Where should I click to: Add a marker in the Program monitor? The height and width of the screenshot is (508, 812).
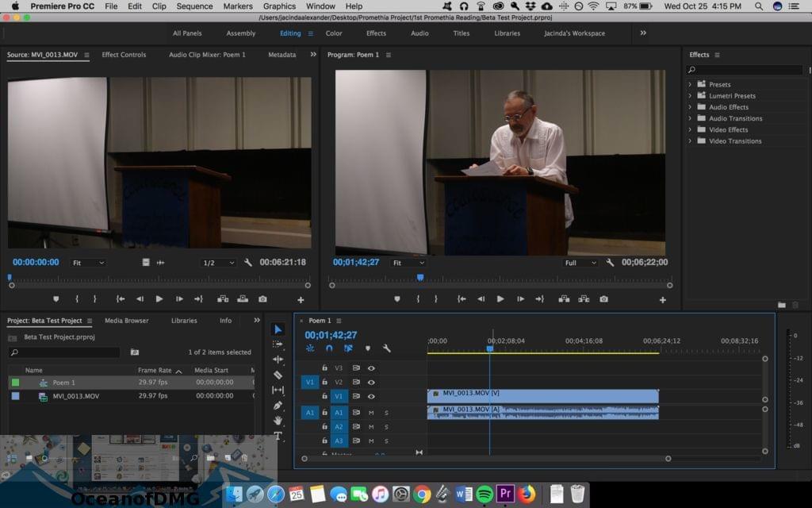(396, 298)
